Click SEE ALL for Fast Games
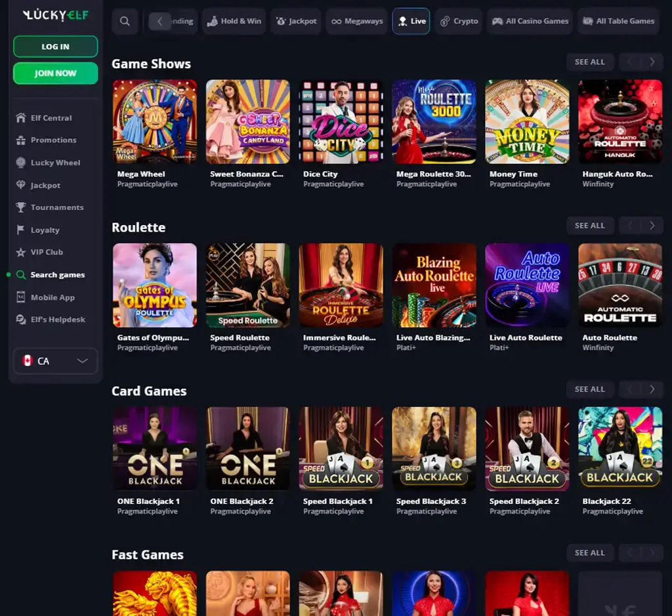 pos(590,553)
